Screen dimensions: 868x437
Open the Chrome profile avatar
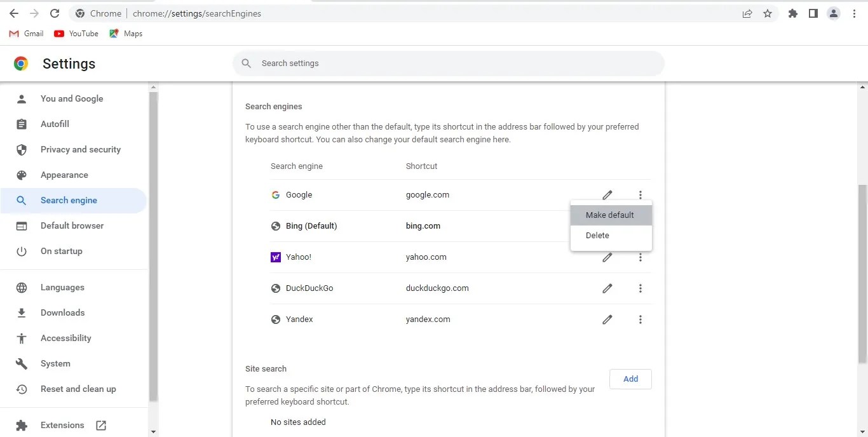[x=834, y=13]
